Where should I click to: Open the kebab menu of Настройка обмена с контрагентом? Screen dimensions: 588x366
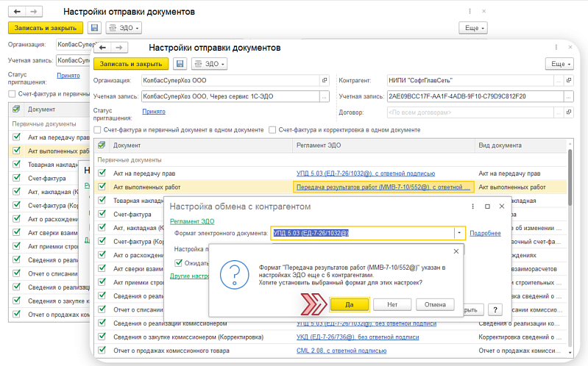[x=472, y=207]
